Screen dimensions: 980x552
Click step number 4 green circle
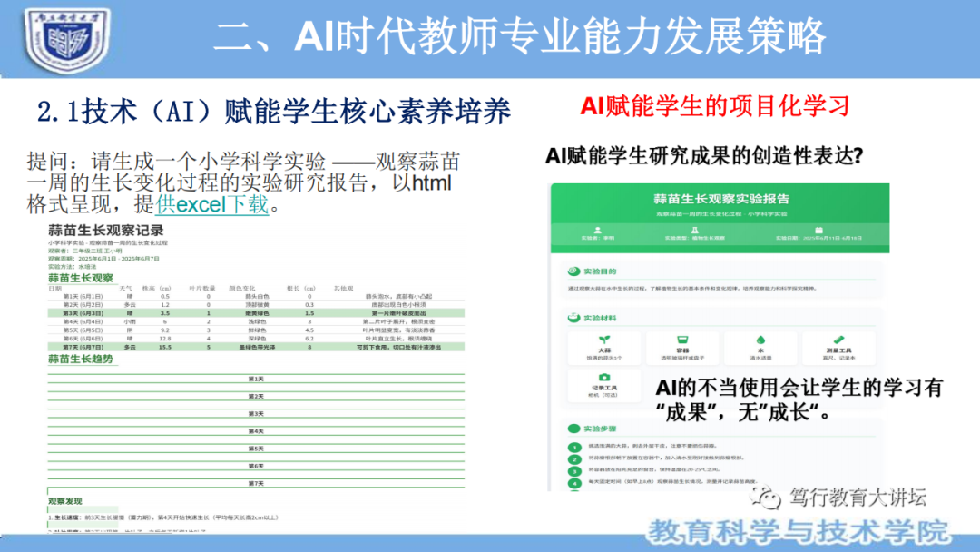coord(574,483)
